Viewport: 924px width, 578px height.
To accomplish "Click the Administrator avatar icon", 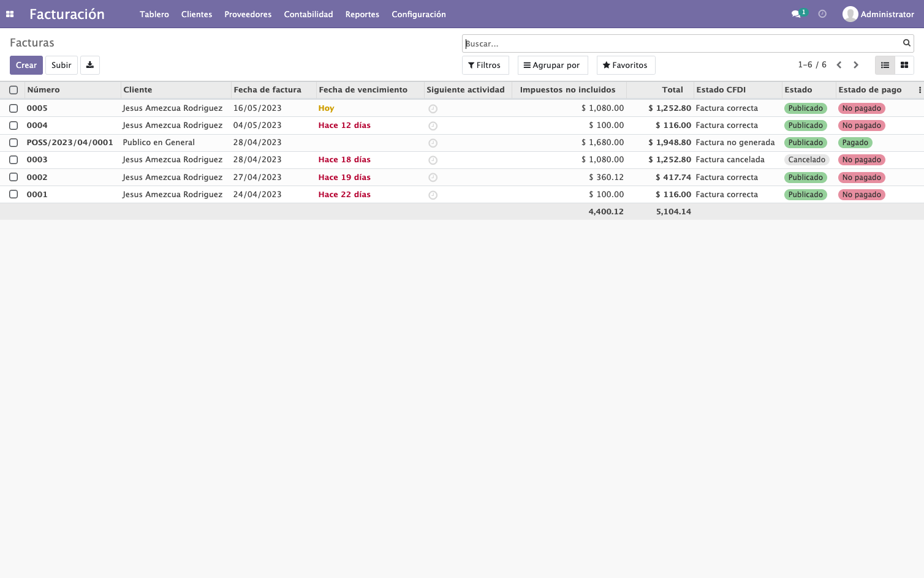I will (850, 14).
